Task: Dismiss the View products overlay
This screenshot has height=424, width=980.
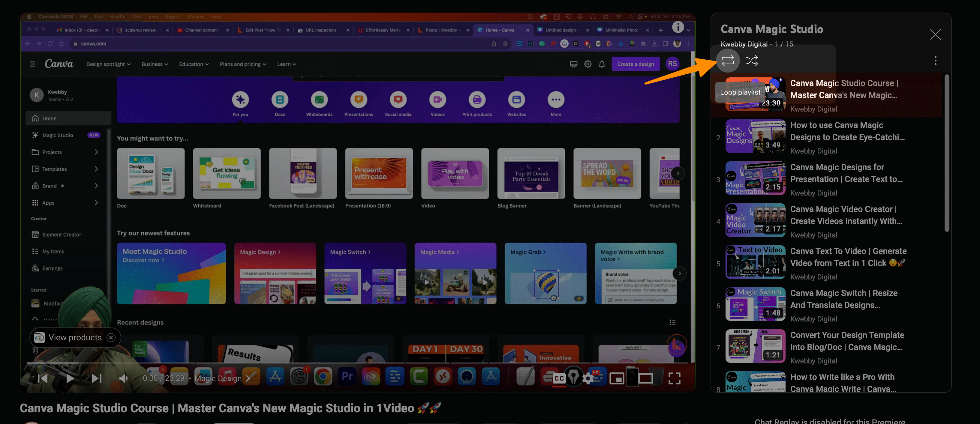Action: coord(111,337)
